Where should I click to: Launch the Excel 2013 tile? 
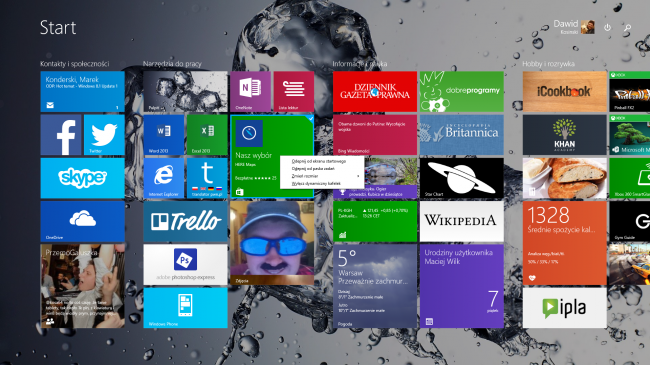[207, 135]
